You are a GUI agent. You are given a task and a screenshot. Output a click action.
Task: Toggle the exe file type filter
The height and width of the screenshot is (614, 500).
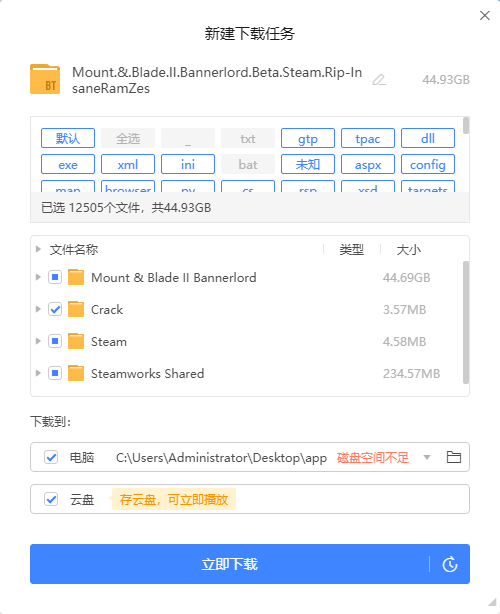pyautogui.click(x=68, y=164)
